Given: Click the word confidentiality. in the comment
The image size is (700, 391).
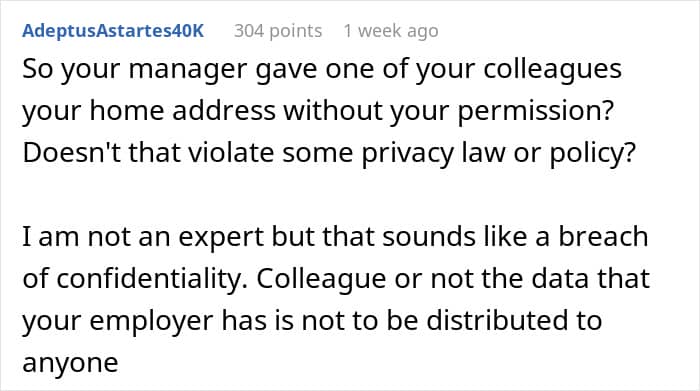Looking at the screenshot, I should click(153, 278).
